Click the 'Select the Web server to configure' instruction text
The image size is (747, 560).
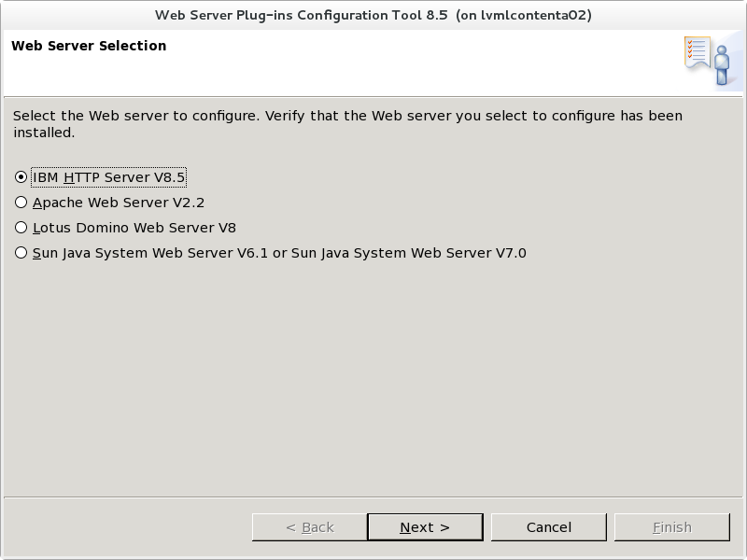(136, 116)
